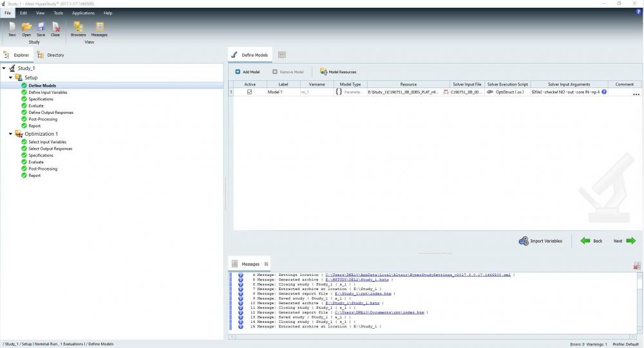Toggle the Messages view icon in toolbar
Image resolution: width=644 pixels, height=348 pixels.
tap(99, 29)
